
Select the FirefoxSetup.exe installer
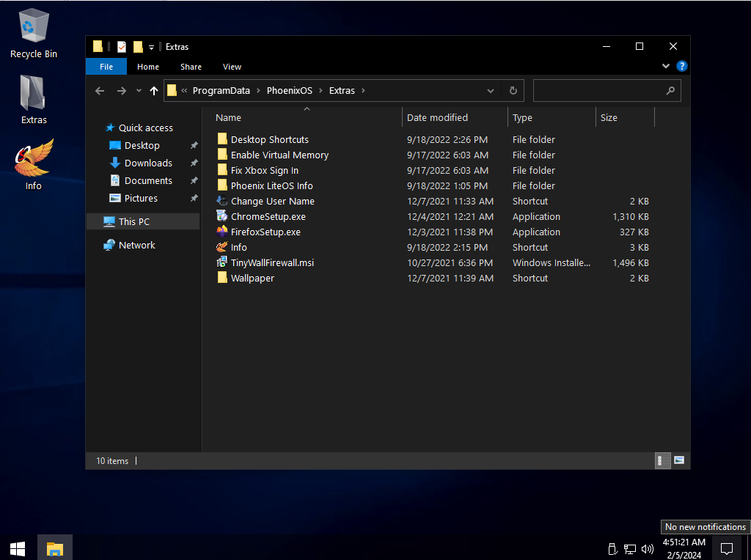265,232
